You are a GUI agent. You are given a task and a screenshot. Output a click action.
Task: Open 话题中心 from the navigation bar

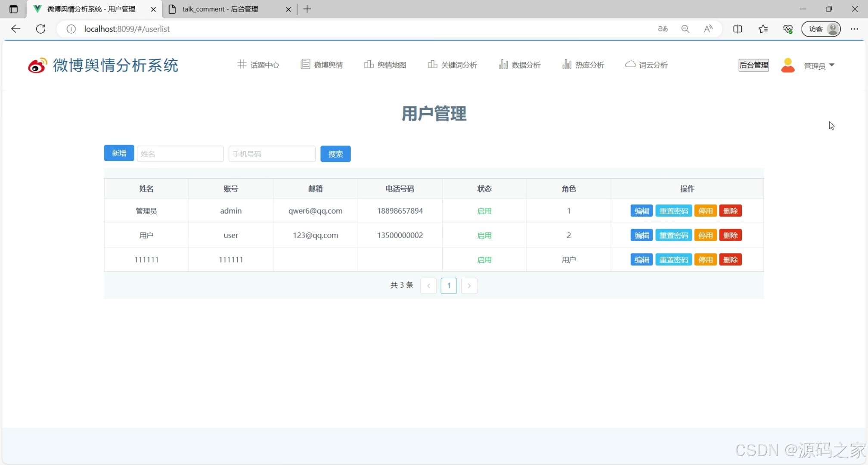pyautogui.click(x=258, y=65)
